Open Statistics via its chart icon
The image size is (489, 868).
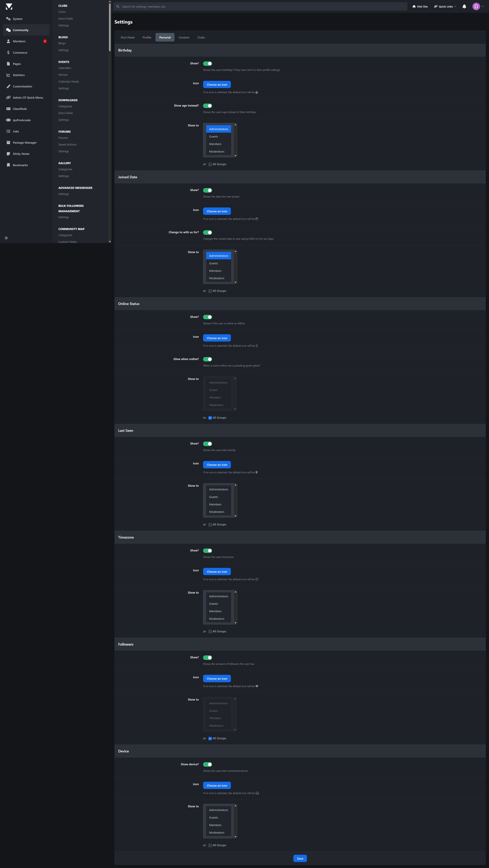point(8,75)
